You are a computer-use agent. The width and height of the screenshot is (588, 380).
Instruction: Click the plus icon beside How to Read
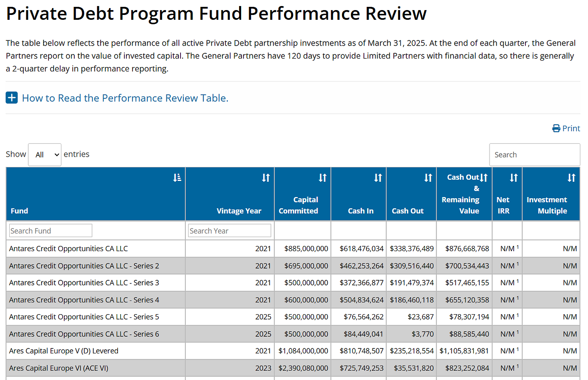point(12,98)
